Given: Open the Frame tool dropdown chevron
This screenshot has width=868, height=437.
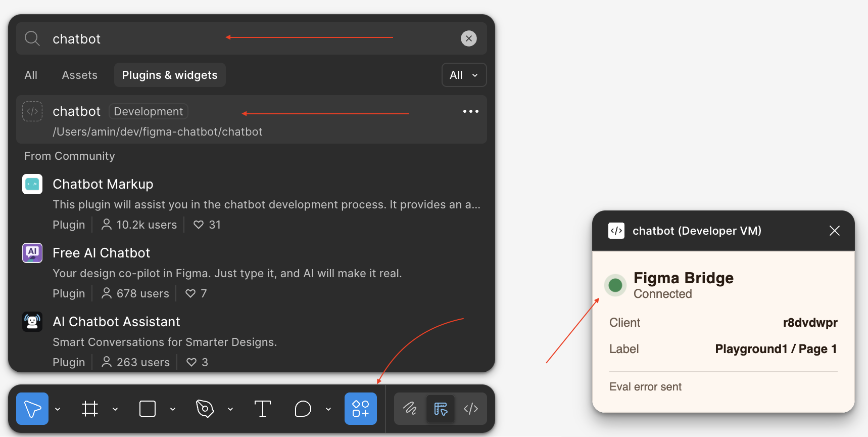Looking at the screenshot, I should 115,409.
